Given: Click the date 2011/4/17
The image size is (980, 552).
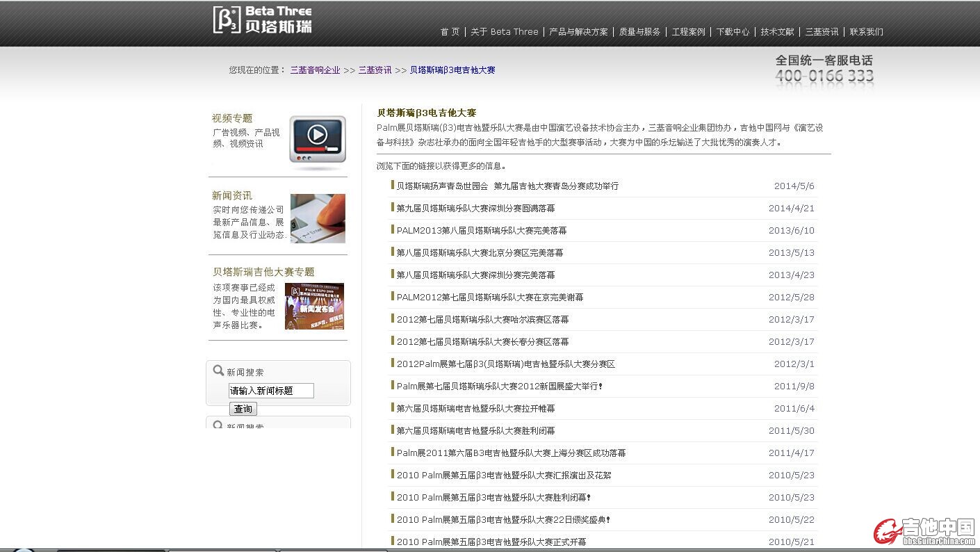Looking at the screenshot, I should 792,453.
